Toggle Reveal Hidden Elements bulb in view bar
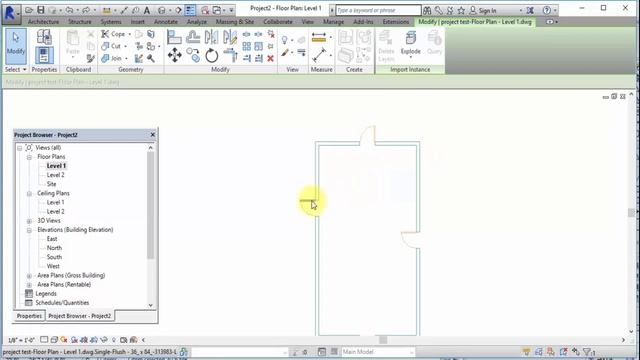640x360 pixels. [114, 340]
